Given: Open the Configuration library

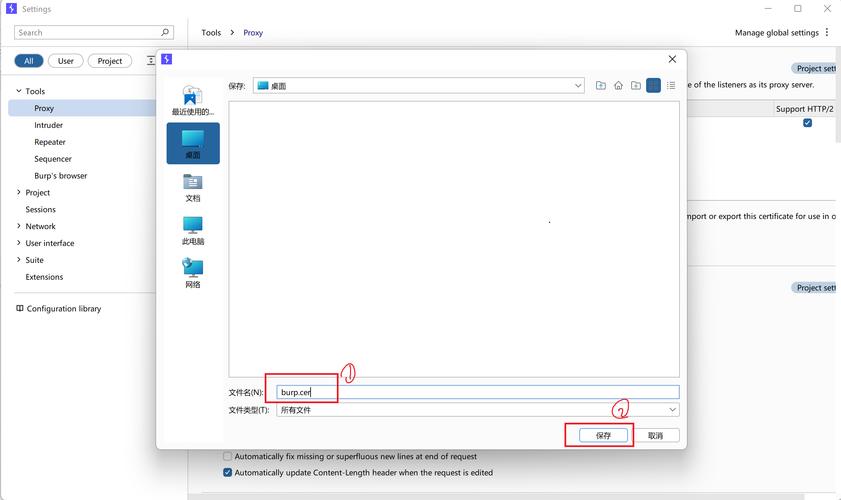Looking at the screenshot, I should coord(58,308).
